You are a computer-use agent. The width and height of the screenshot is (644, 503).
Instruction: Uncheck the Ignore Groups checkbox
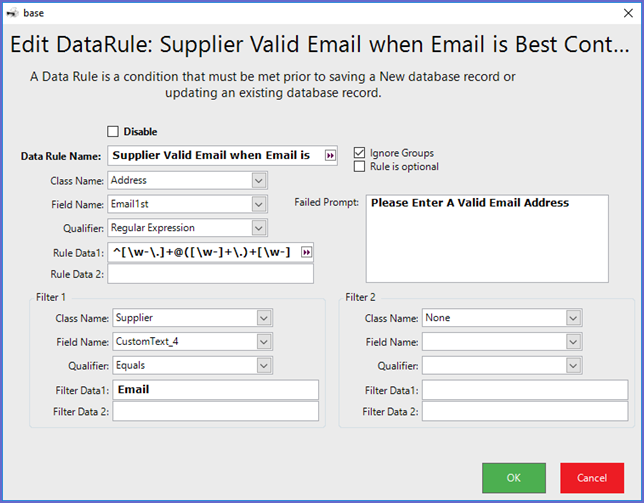point(360,153)
